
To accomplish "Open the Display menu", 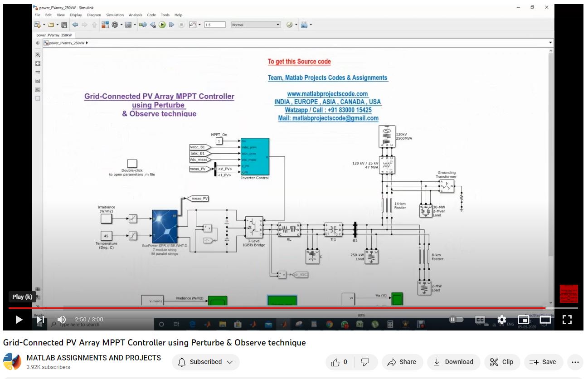I will (76, 15).
